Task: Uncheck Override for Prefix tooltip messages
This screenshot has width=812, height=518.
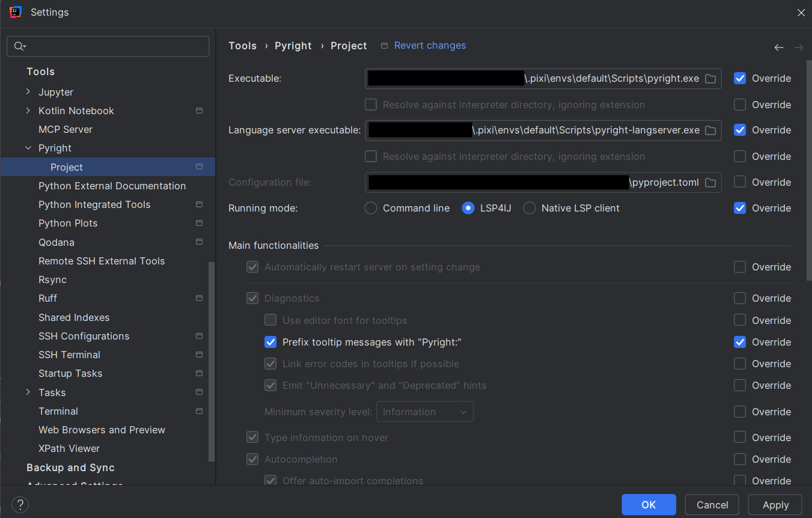Action: pos(740,342)
